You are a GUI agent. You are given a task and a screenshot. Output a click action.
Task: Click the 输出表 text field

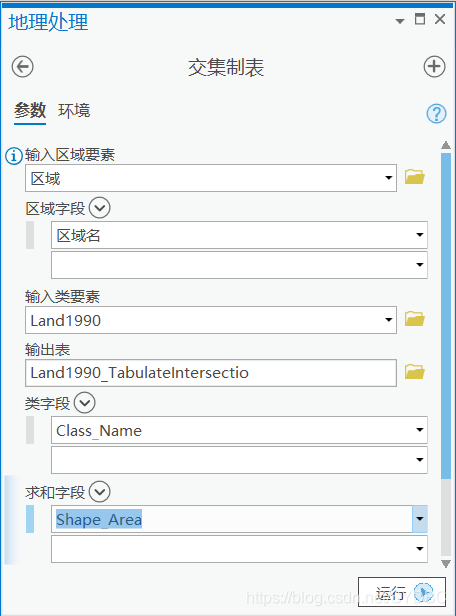coord(211,372)
